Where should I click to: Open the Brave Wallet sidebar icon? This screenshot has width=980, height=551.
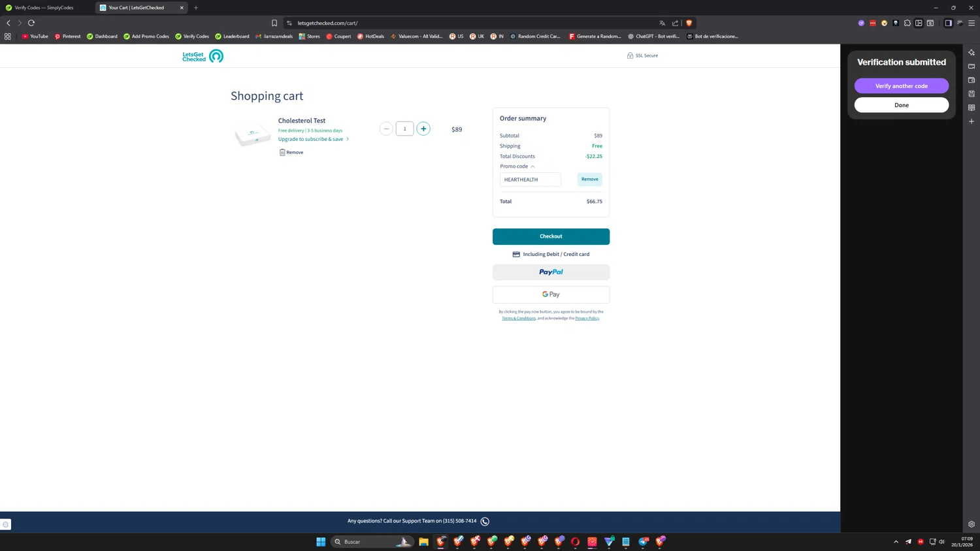pyautogui.click(x=972, y=80)
